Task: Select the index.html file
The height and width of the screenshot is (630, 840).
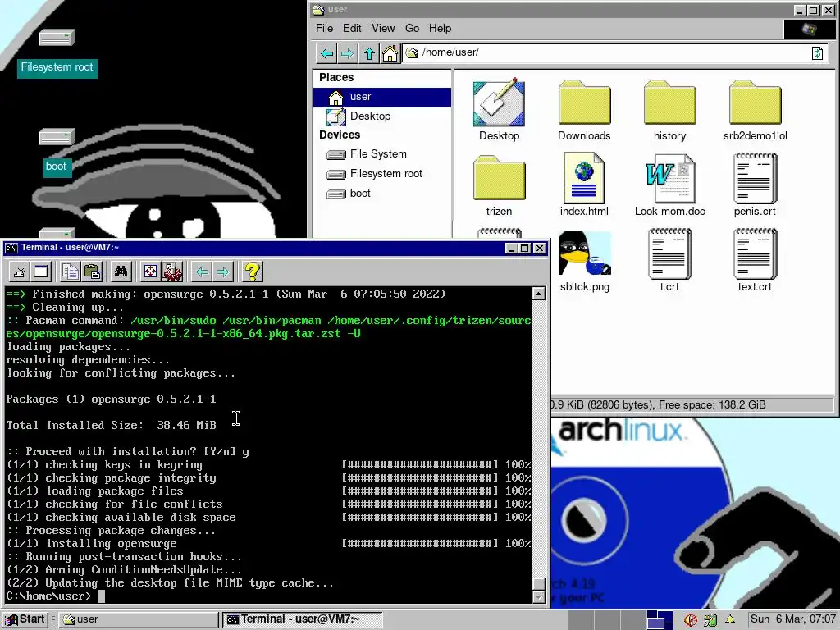Action: (584, 185)
